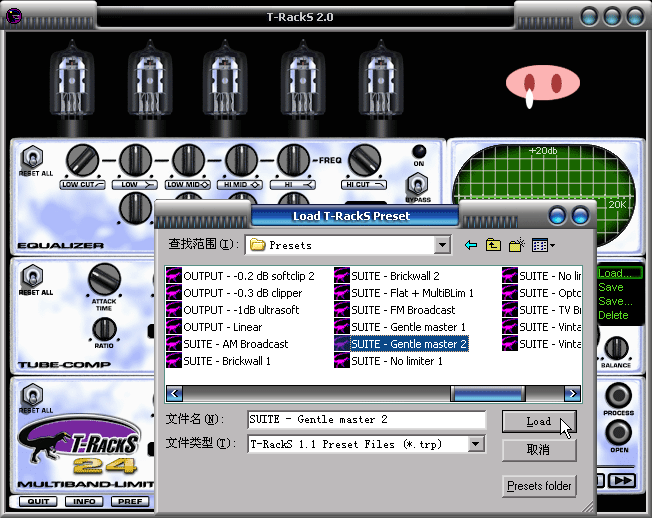652x518 pixels.
Task: Click the LOW band shelf button
Action: [135, 184]
